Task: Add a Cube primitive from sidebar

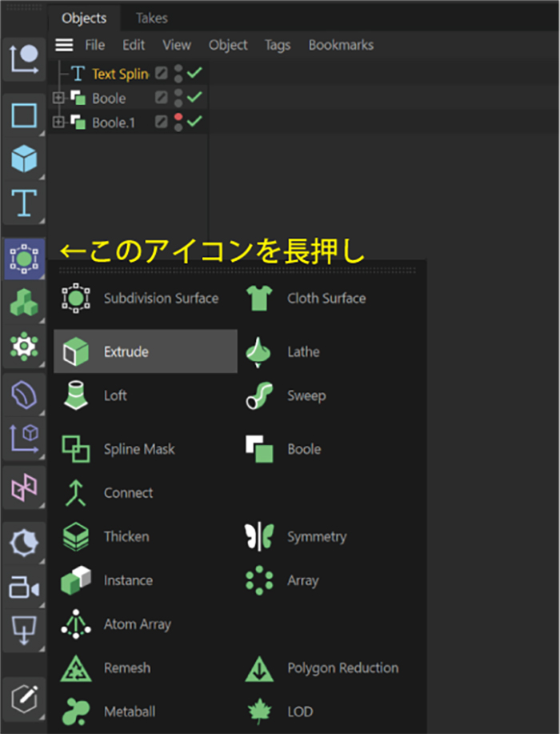Action: pos(24,158)
